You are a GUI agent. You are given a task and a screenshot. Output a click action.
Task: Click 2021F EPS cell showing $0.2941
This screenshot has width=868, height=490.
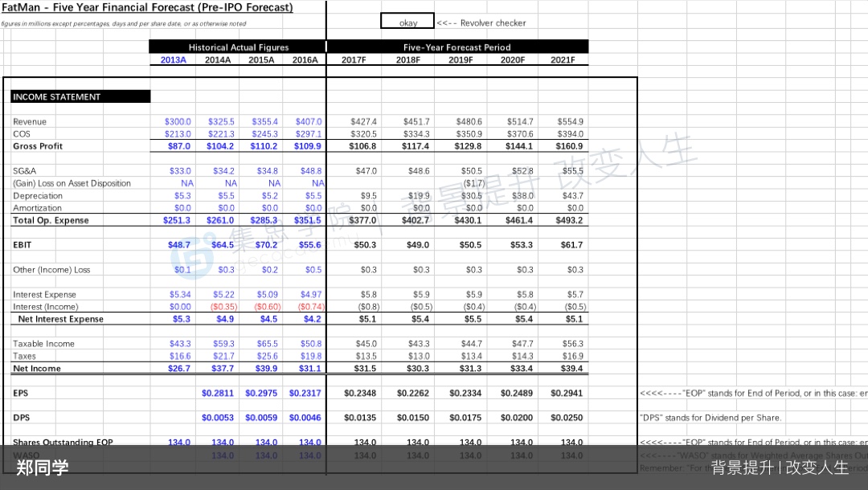coord(567,393)
